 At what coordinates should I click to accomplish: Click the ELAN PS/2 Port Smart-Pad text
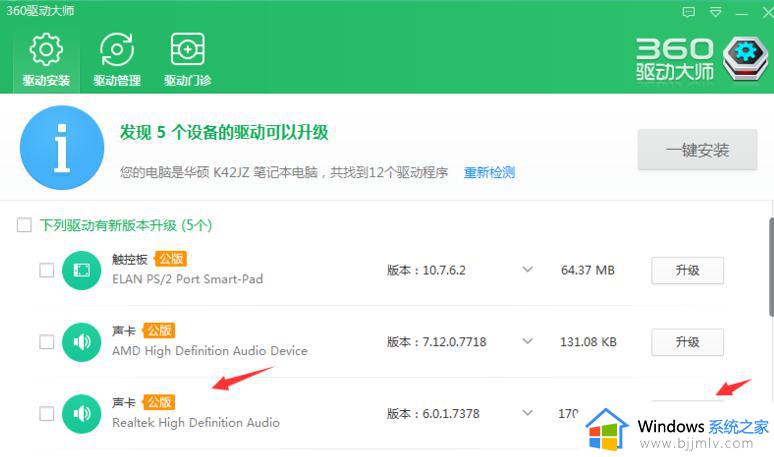[x=188, y=279]
